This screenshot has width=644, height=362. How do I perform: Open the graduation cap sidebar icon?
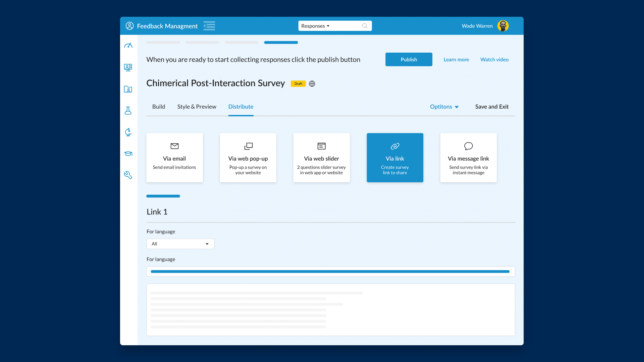tap(128, 154)
